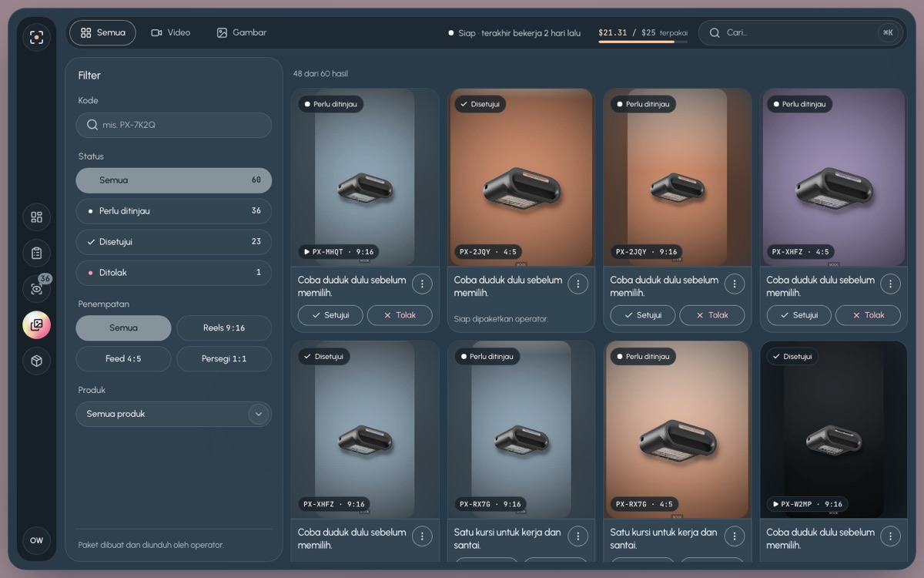
Task: Click the play icon on PX-W2MP badge
Action: coord(775,504)
